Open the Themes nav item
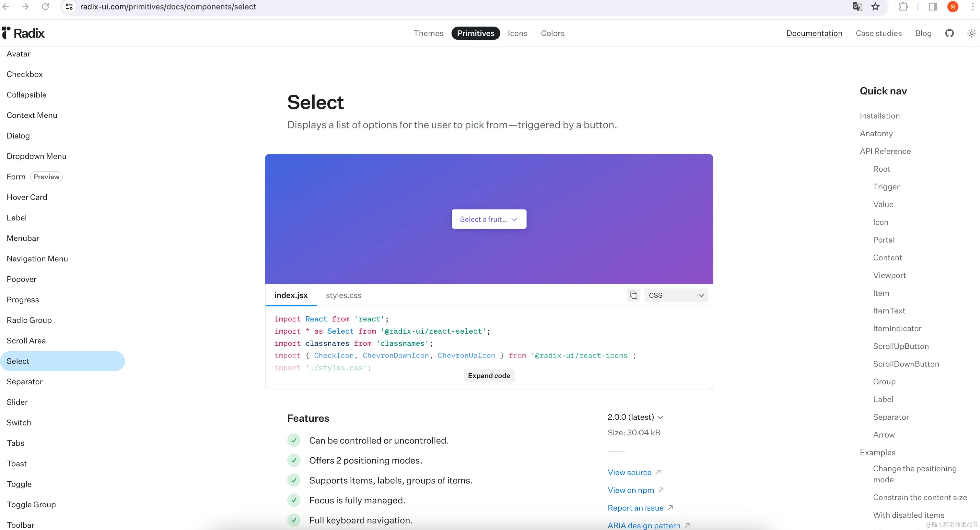The width and height of the screenshot is (980, 530). [428, 33]
